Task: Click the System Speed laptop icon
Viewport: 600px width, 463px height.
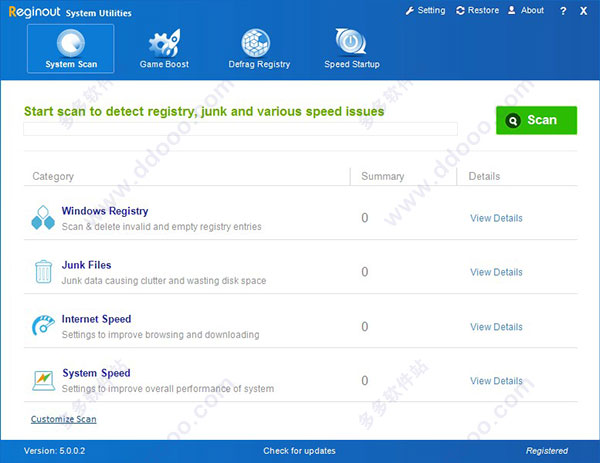Action: click(43, 380)
